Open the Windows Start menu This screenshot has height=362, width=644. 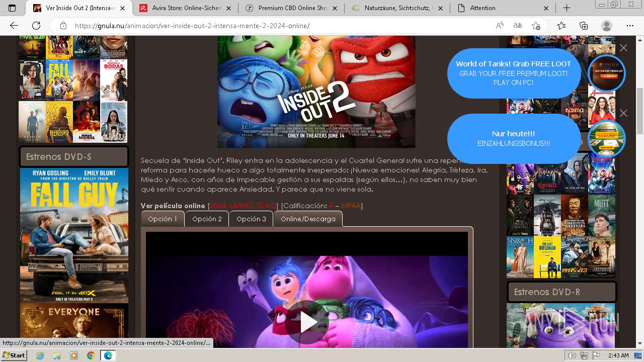14,355
